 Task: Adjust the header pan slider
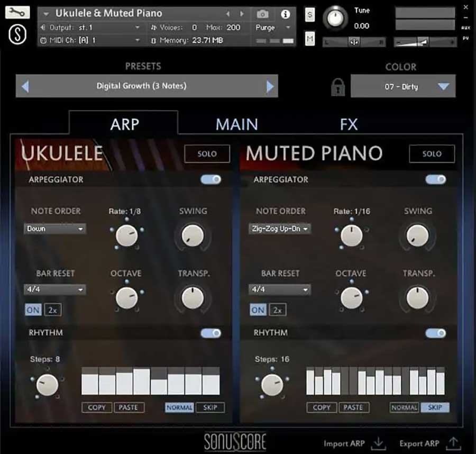[354, 42]
